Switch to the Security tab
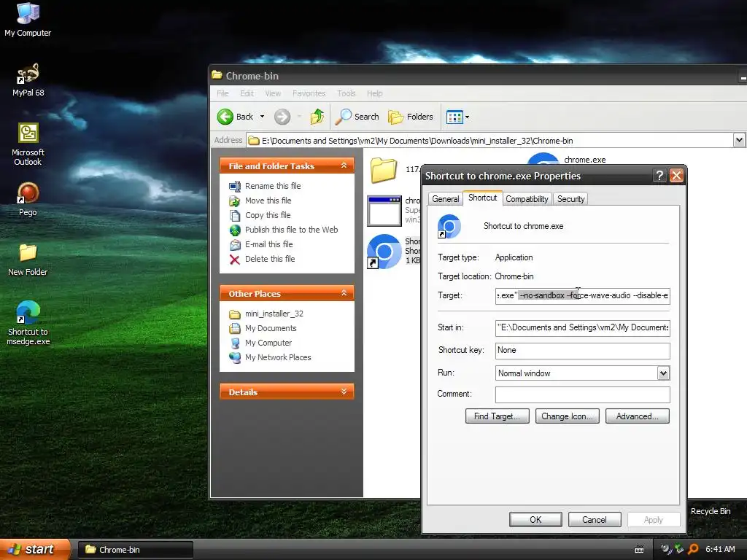The image size is (747, 560). pos(570,199)
